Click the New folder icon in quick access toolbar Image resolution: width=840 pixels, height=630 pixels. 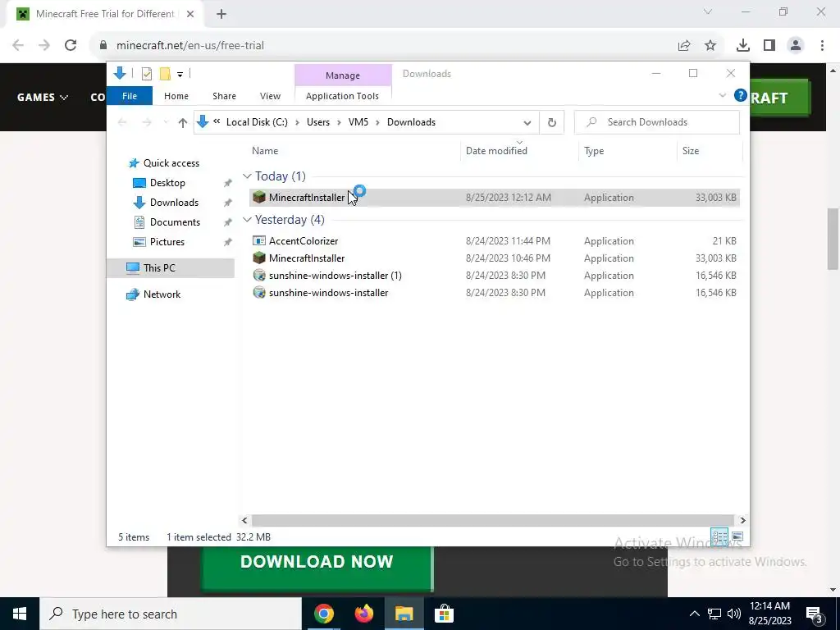coord(165,74)
